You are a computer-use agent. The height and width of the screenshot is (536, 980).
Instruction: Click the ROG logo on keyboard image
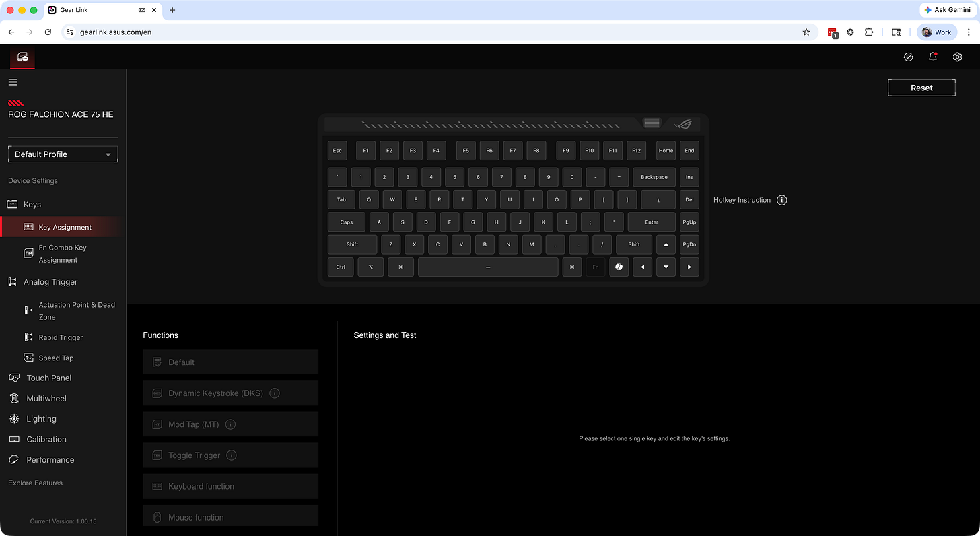(x=683, y=124)
